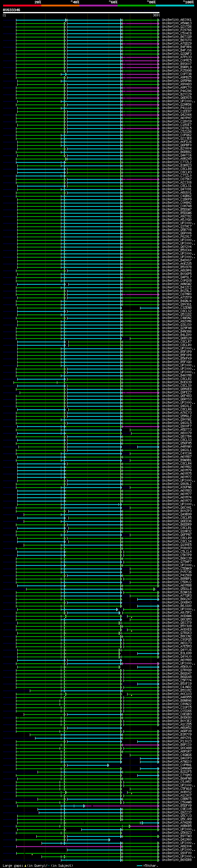
Task: Click label UniRef100_P25998
Action: [x=177, y=71]
